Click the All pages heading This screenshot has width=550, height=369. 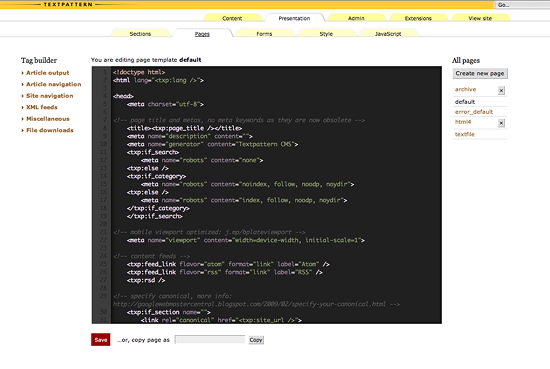click(x=466, y=60)
